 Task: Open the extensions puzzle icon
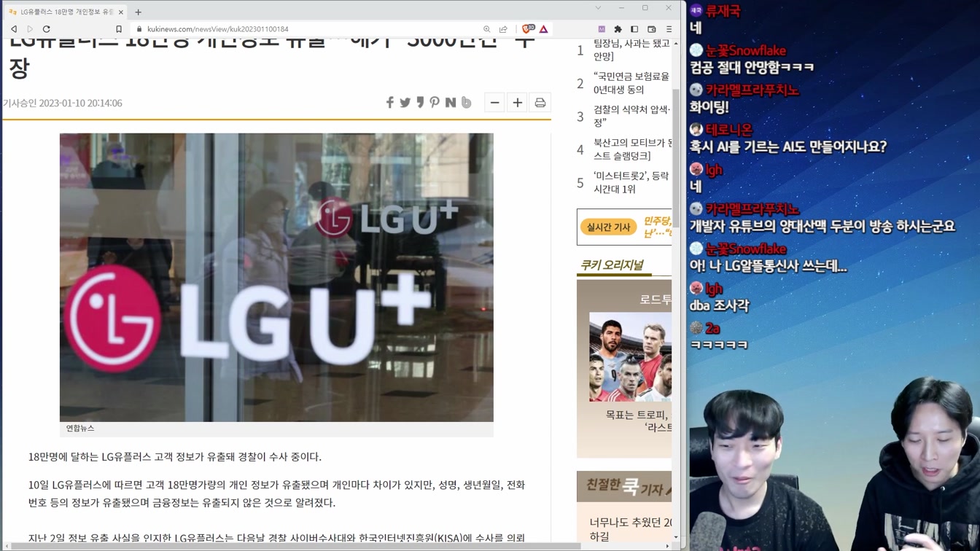618,29
